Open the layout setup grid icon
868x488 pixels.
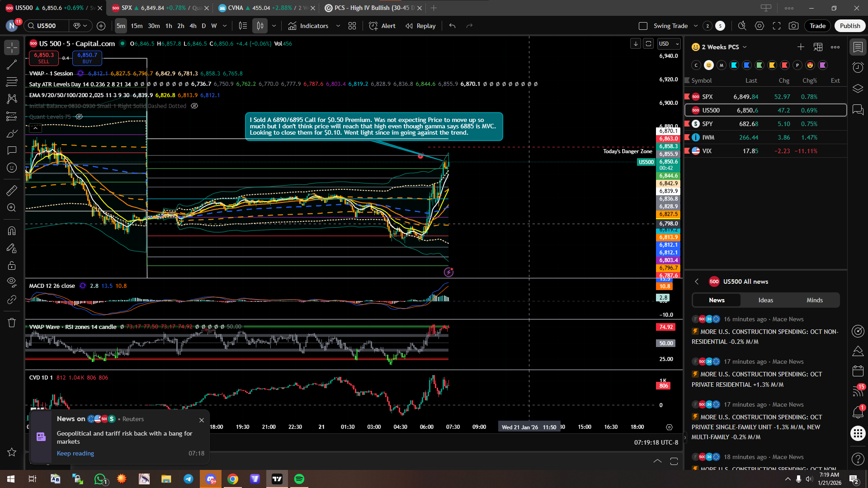coord(352,26)
